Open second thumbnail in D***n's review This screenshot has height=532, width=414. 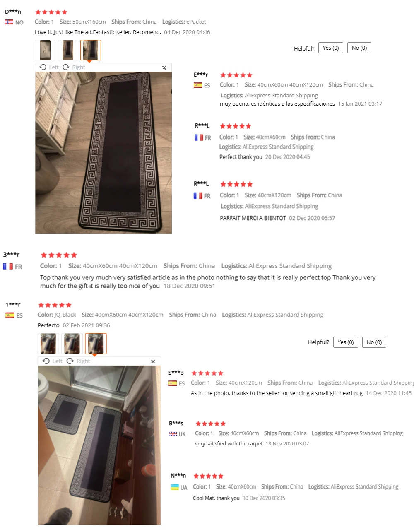coord(68,50)
